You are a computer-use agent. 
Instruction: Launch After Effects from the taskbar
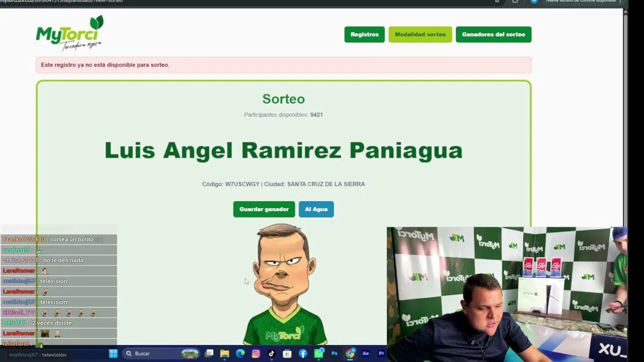365,353
